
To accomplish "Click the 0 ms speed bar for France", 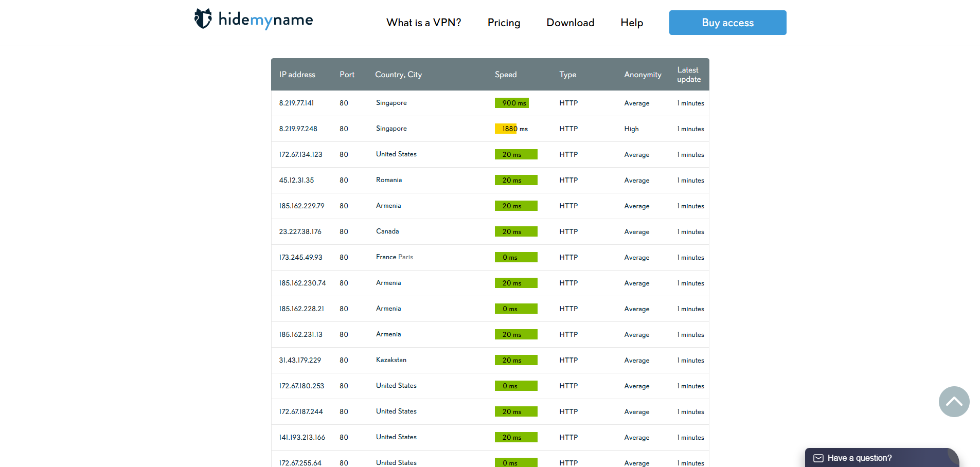I will (516, 257).
